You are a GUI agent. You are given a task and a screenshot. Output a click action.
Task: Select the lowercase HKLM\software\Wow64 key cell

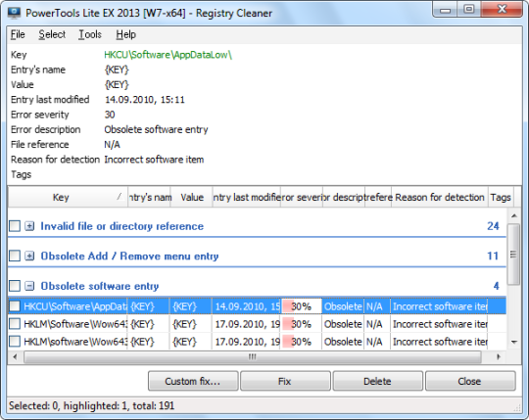pyautogui.click(x=75, y=342)
